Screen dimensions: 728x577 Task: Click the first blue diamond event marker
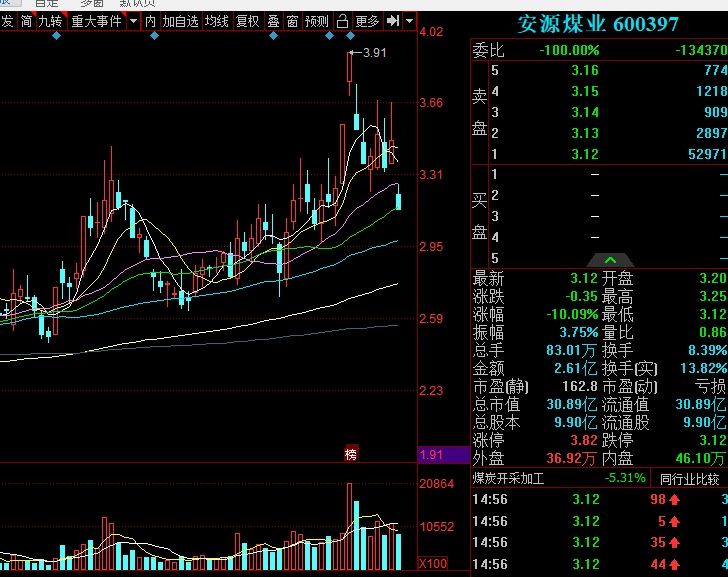pos(57,36)
